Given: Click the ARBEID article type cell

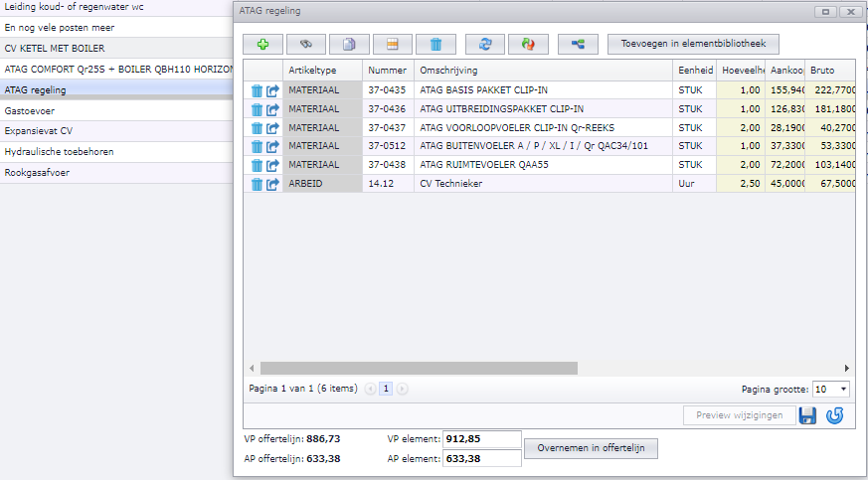Looking at the screenshot, I should (323, 184).
